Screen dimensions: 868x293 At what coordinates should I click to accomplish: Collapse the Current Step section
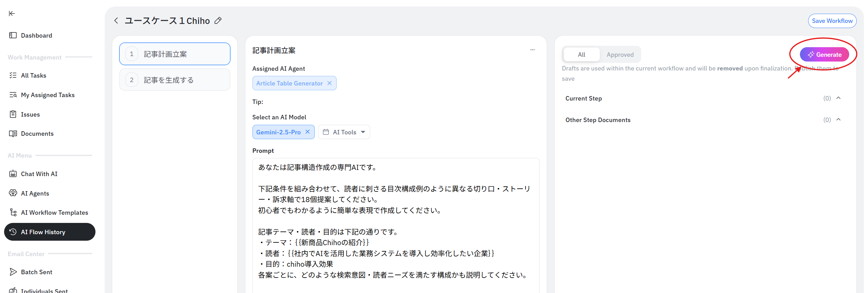(x=838, y=98)
